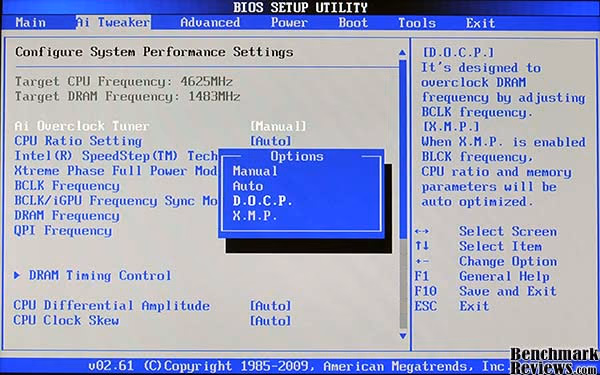Open the [Auto] value of CPU Clock Skew
Image resolution: width=600 pixels, height=375 pixels.
271,321
